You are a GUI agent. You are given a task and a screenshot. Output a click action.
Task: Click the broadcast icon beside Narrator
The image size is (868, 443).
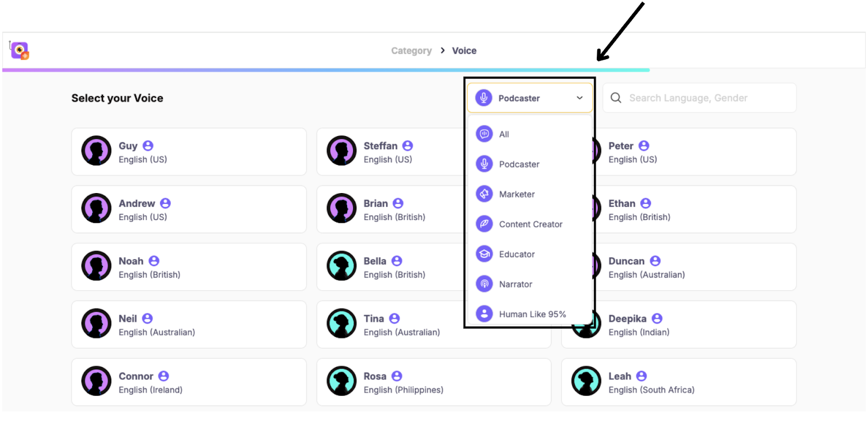484,284
